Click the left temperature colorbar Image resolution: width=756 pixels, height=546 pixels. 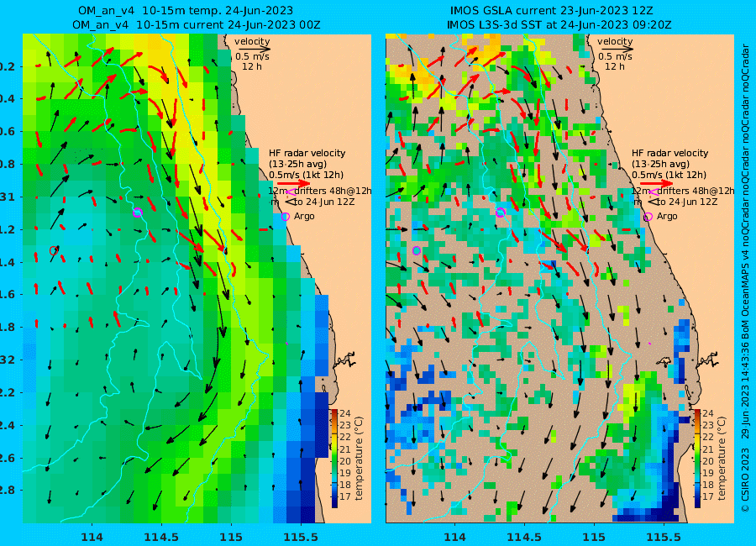tap(334, 458)
